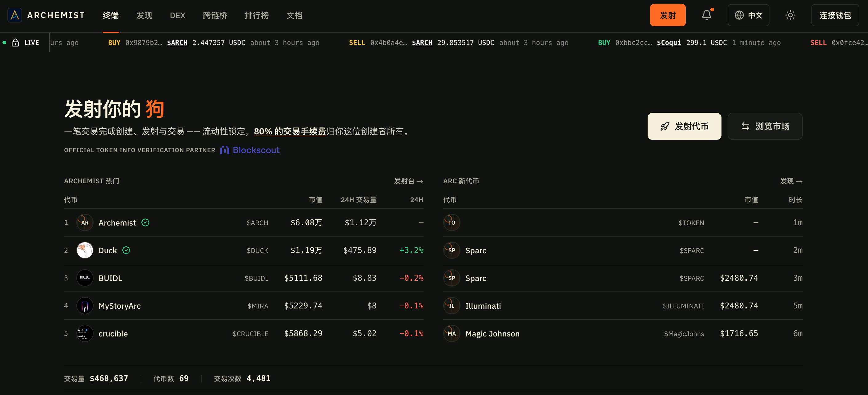
Task: Click the Sparc row with $2480.74
Action: coord(623,278)
